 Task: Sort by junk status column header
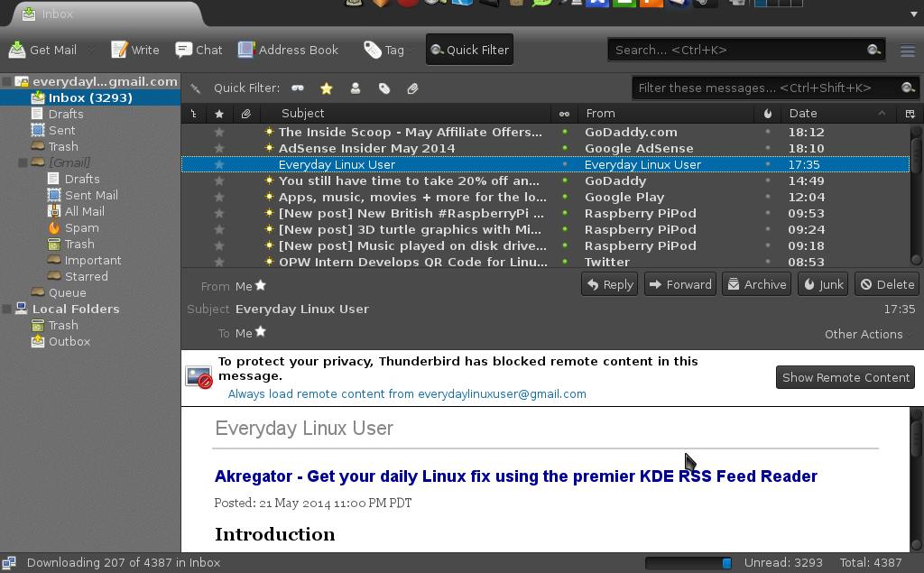point(768,113)
